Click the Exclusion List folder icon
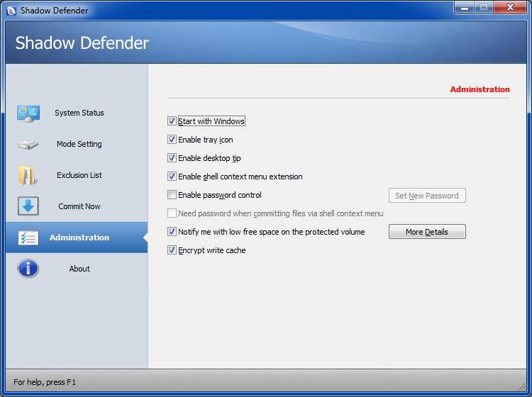The image size is (532, 397). pos(28,175)
